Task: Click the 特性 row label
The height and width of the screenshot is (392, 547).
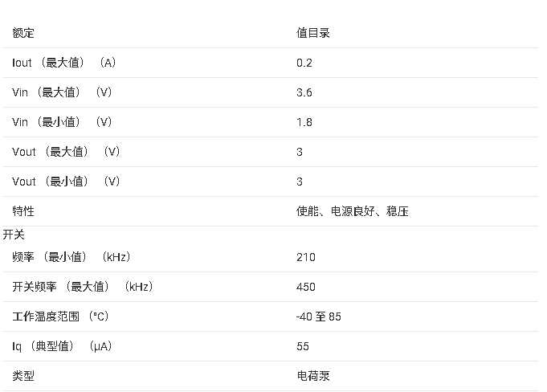Action: point(23,211)
